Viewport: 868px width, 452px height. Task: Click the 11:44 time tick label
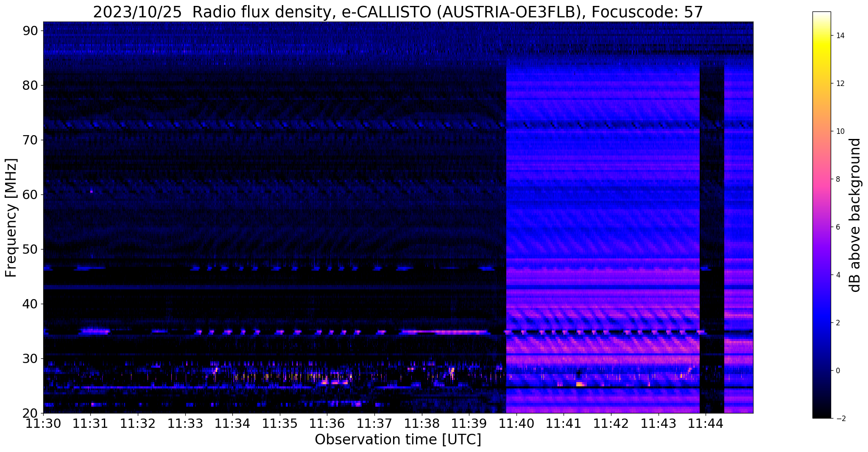[x=706, y=423]
